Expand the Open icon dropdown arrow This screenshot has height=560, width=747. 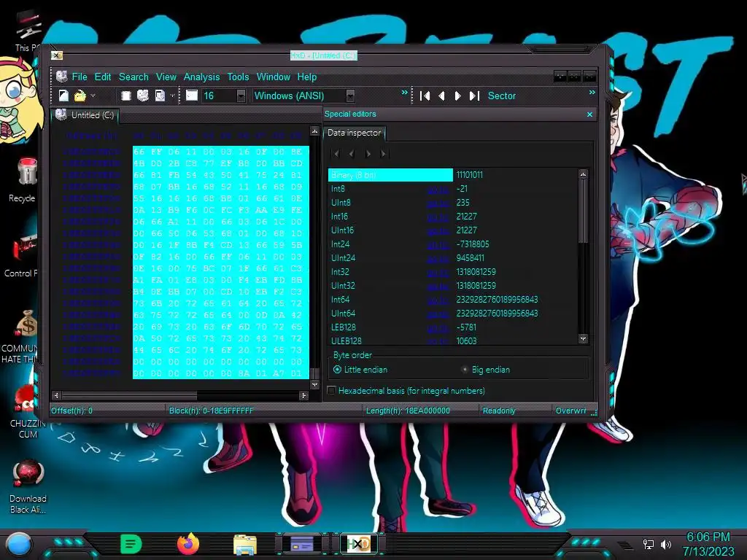pos(93,96)
